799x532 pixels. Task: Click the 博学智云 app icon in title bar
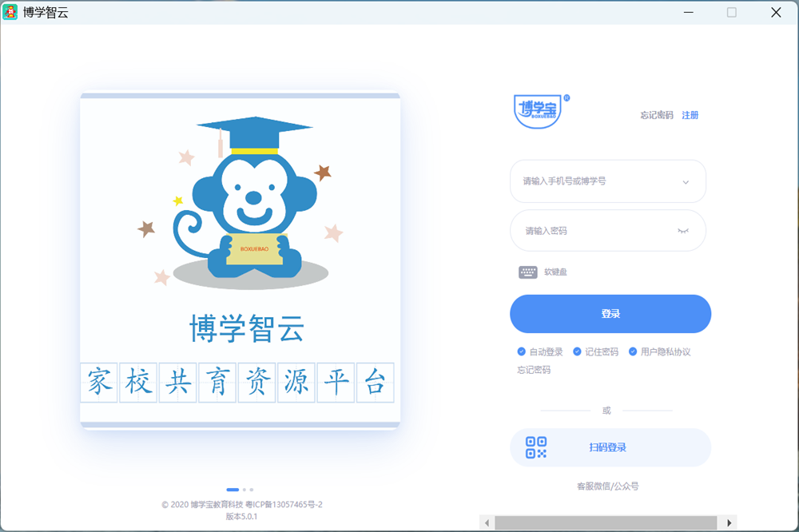(10, 12)
